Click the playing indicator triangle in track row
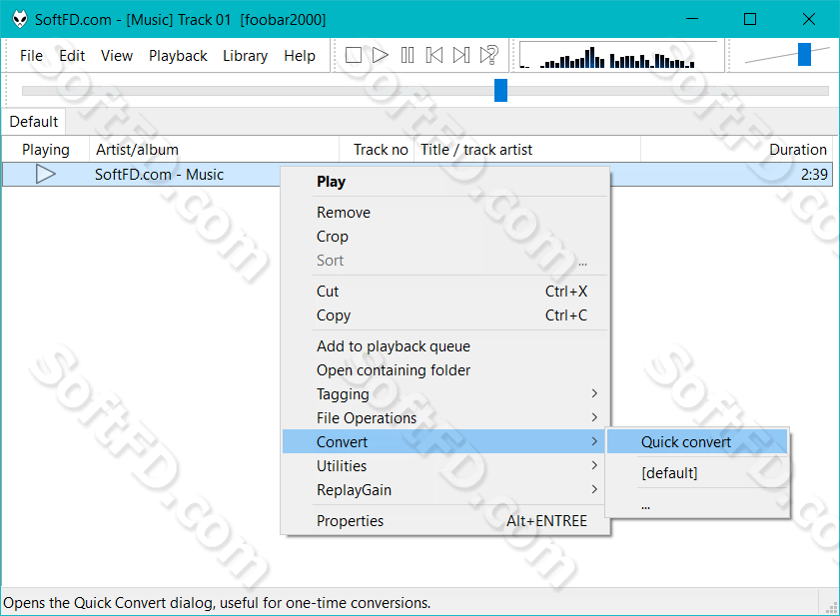This screenshot has height=616, width=840. click(46, 174)
